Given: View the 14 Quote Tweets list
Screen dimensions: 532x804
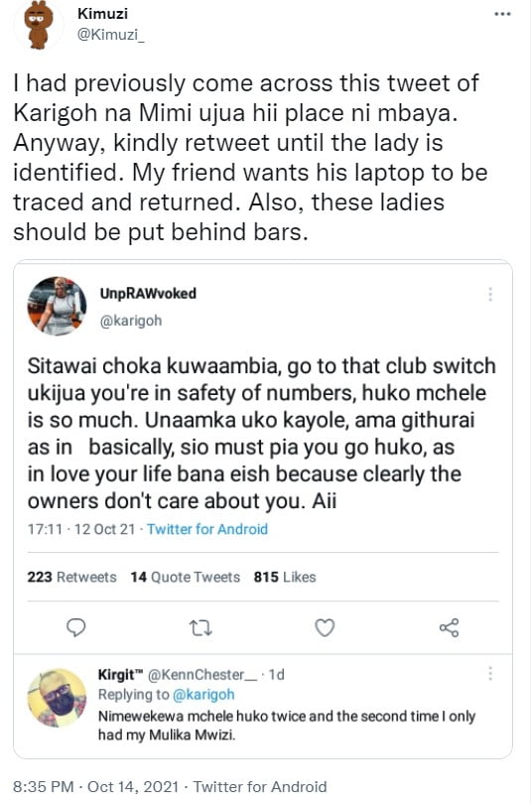Looking at the screenshot, I should (x=185, y=577).
